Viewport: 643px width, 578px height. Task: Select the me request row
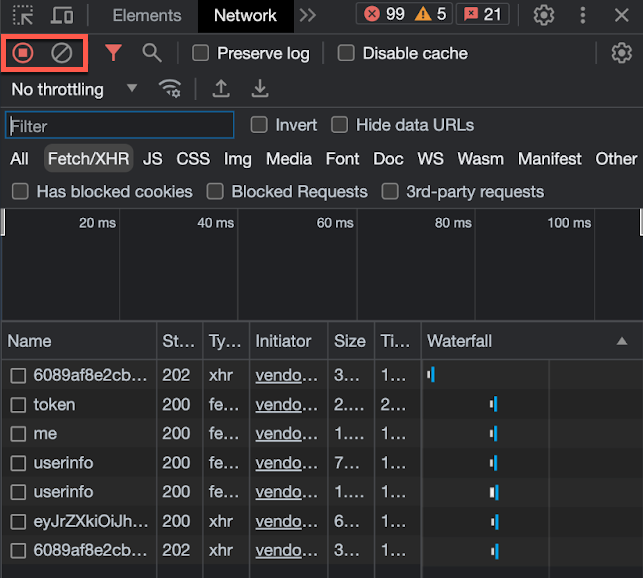tap(322, 434)
